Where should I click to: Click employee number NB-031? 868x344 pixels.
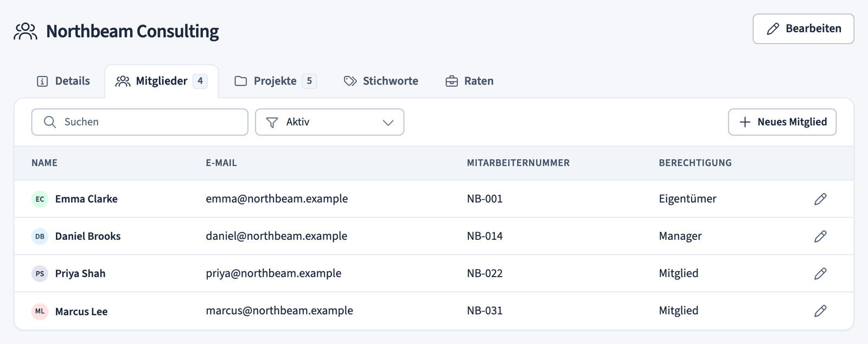(485, 310)
